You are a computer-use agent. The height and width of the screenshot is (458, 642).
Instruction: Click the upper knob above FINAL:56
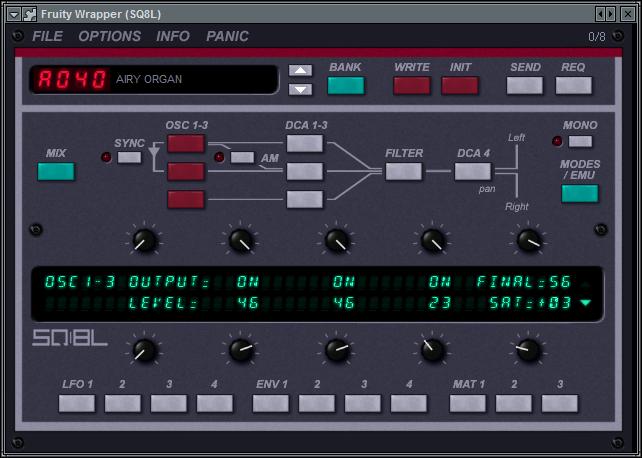529,241
